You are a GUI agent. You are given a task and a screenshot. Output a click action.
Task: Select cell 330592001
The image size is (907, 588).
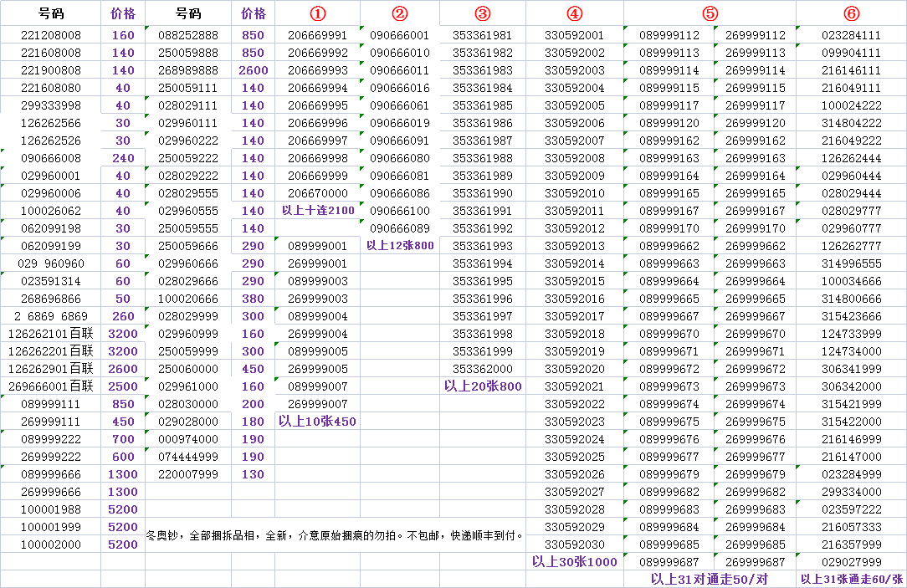pos(574,35)
